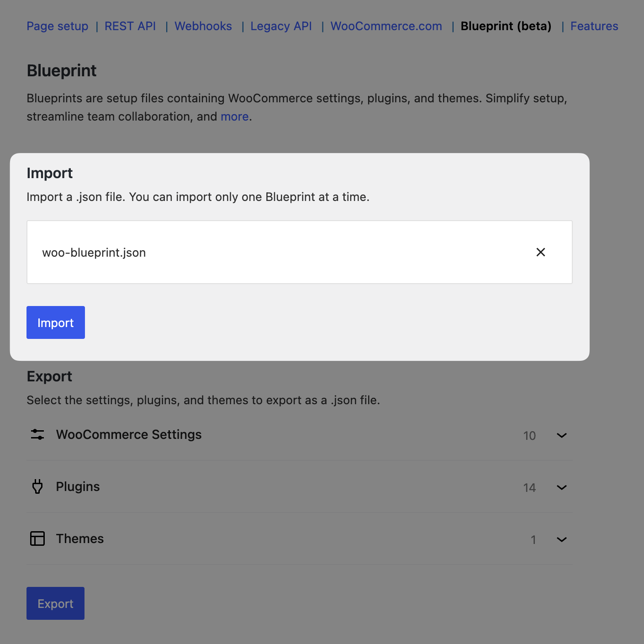This screenshot has height=644, width=644.
Task: Expand the Plugins section chevron
Action: pyautogui.click(x=562, y=487)
